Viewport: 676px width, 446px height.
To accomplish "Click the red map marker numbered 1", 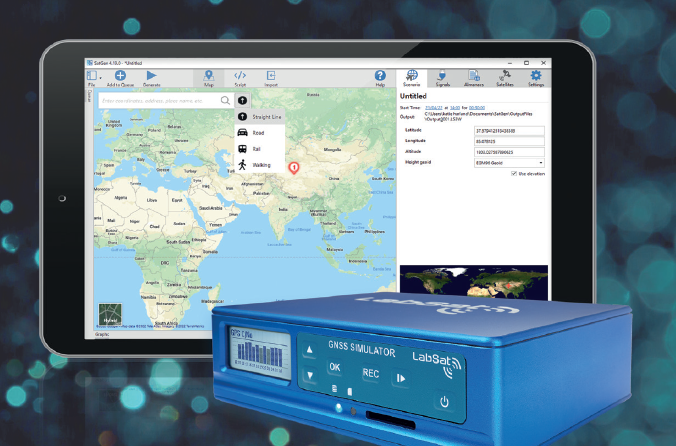I will pyautogui.click(x=294, y=168).
